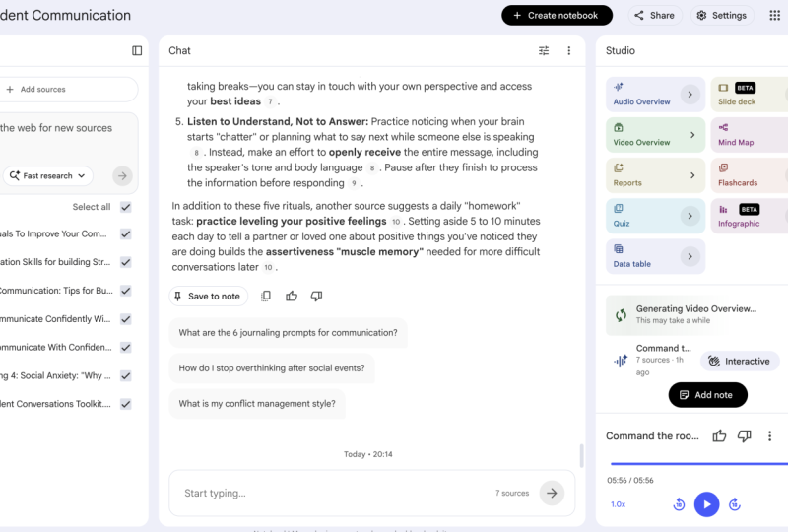The height and width of the screenshot is (532, 788).
Task: Open the Google apps grid icon
Action: pyautogui.click(x=774, y=15)
